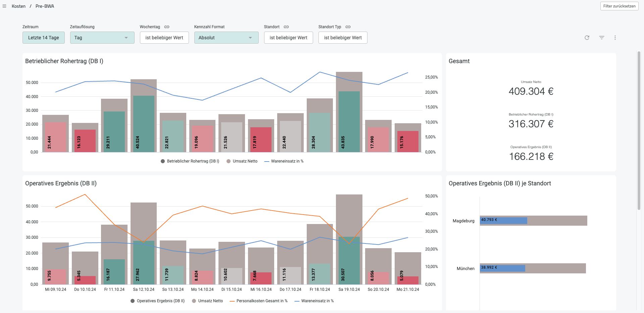Toggle Umsatz Netto legend in DB II chart
Viewport: 644px width, 313px height.
pos(207,301)
